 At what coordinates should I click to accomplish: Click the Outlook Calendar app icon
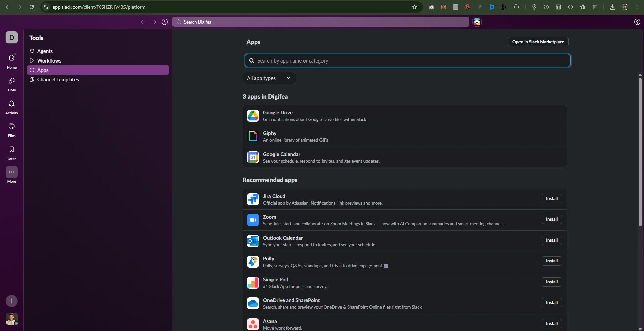(x=253, y=241)
